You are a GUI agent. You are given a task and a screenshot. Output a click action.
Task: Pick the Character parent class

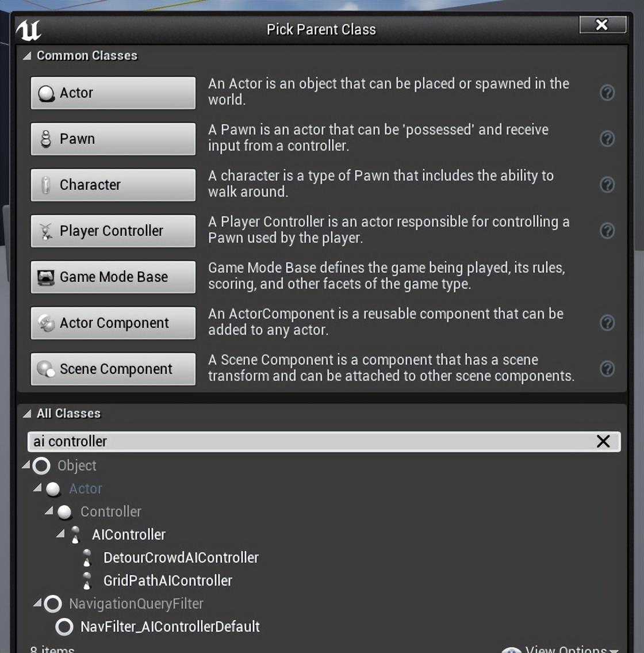point(113,185)
